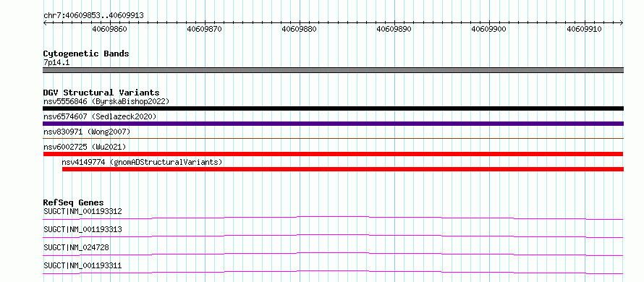
Task: Click ruler position 40609860
Action: pyautogui.click(x=110, y=29)
